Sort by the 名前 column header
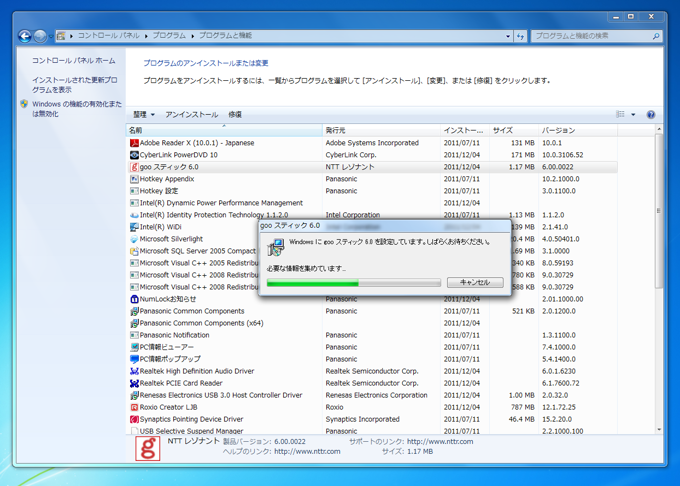Viewport: 680px width, 486px height. pyautogui.click(x=224, y=130)
